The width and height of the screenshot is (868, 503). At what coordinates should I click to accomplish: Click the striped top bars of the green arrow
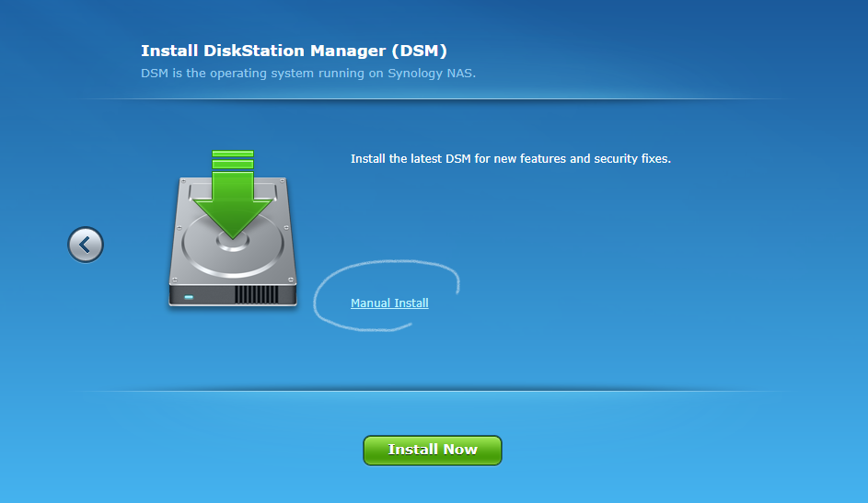232,159
